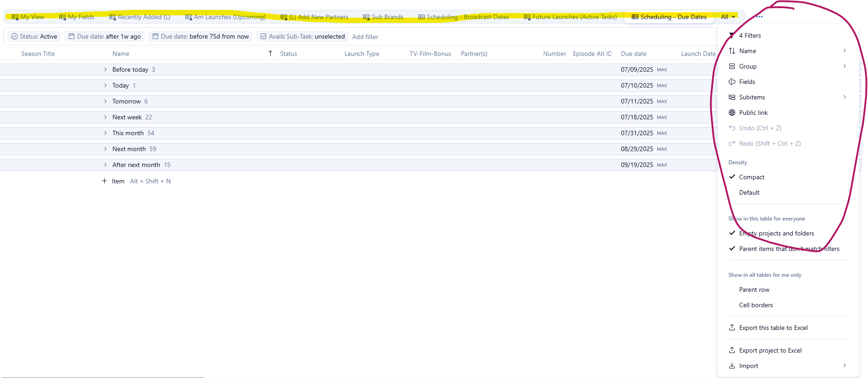
Task: Open the Group submenu
Action: (x=788, y=66)
